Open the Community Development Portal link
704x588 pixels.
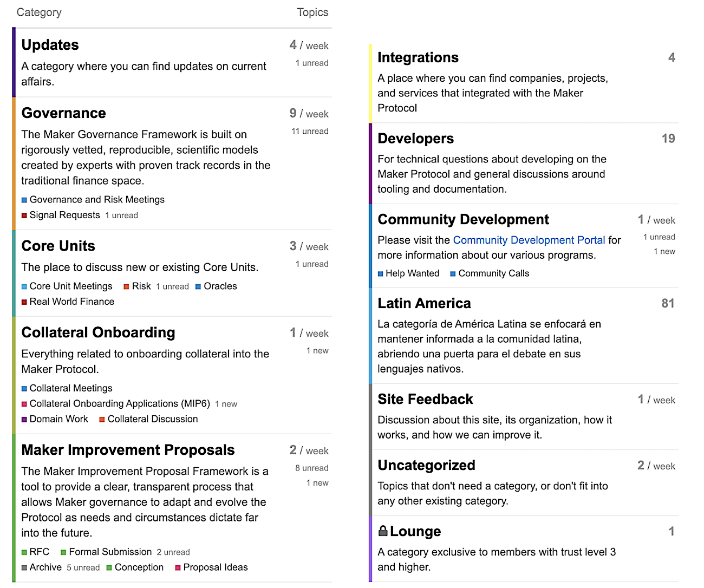[x=529, y=240]
